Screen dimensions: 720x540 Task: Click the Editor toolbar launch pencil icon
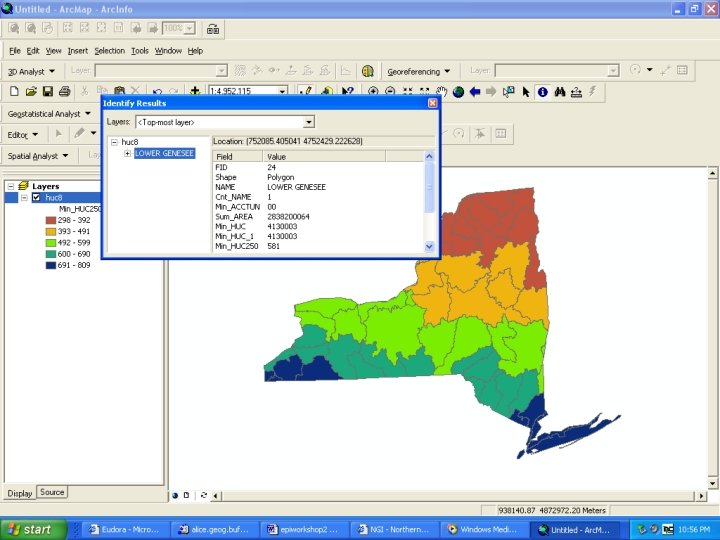point(305,91)
